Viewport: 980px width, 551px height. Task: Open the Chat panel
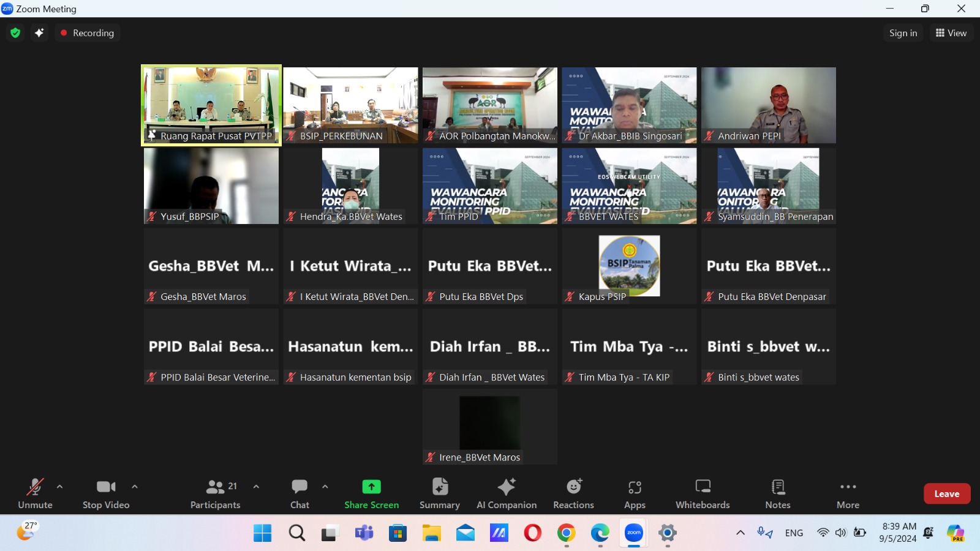pos(300,493)
